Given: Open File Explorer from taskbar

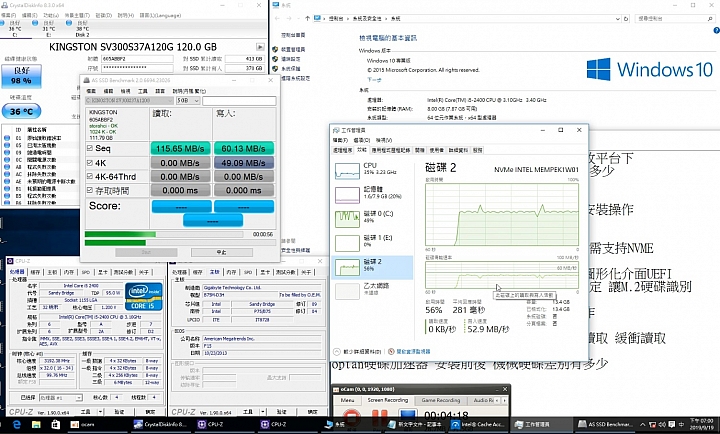Looking at the screenshot, I should click(x=36, y=425).
